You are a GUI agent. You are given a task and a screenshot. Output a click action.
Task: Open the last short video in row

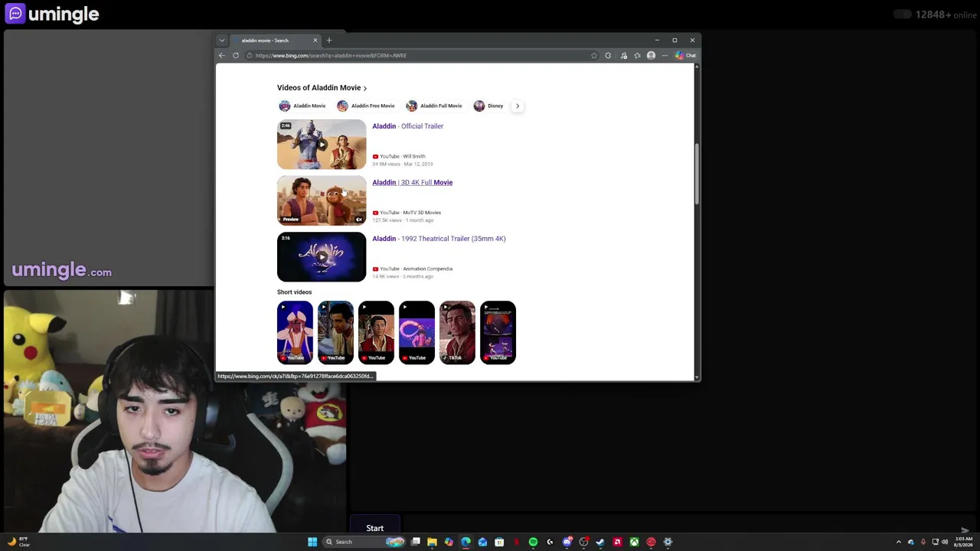[x=498, y=333]
